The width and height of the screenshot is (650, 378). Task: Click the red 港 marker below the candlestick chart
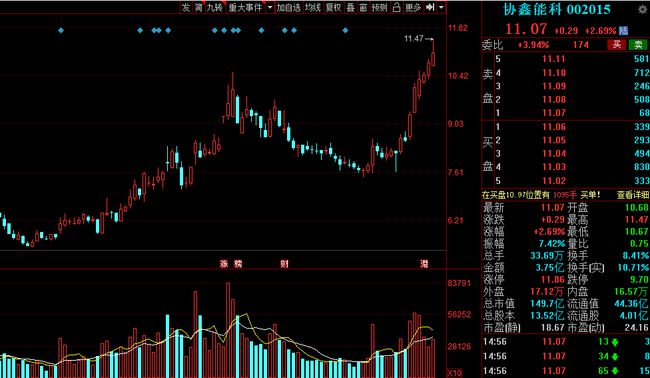424,264
